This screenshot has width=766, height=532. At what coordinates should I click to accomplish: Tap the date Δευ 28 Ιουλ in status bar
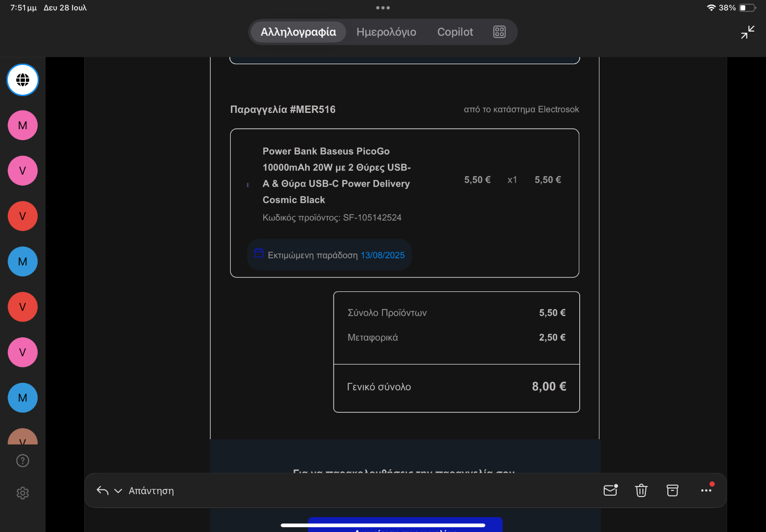coord(65,8)
